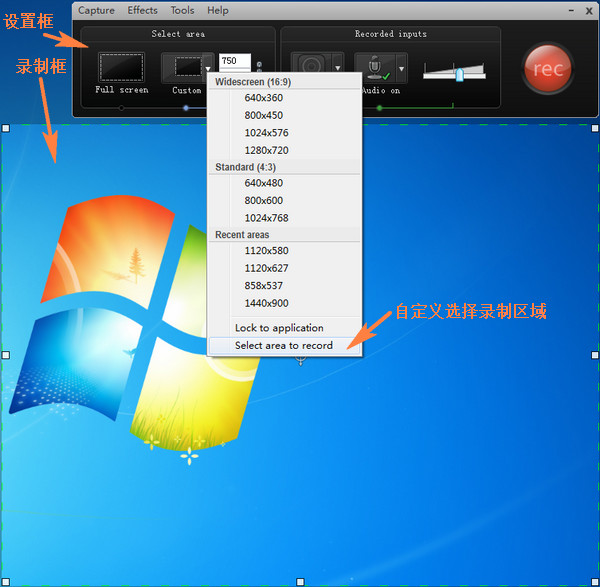Close the recorder window

(x=589, y=11)
